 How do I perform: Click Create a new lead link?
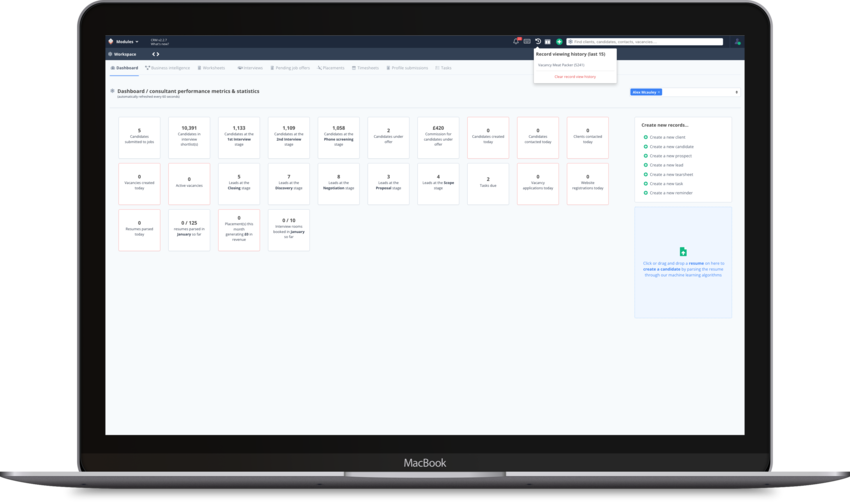[666, 165]
